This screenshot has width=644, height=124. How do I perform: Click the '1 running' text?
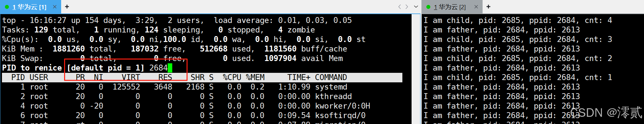click(x=115, y=30)
